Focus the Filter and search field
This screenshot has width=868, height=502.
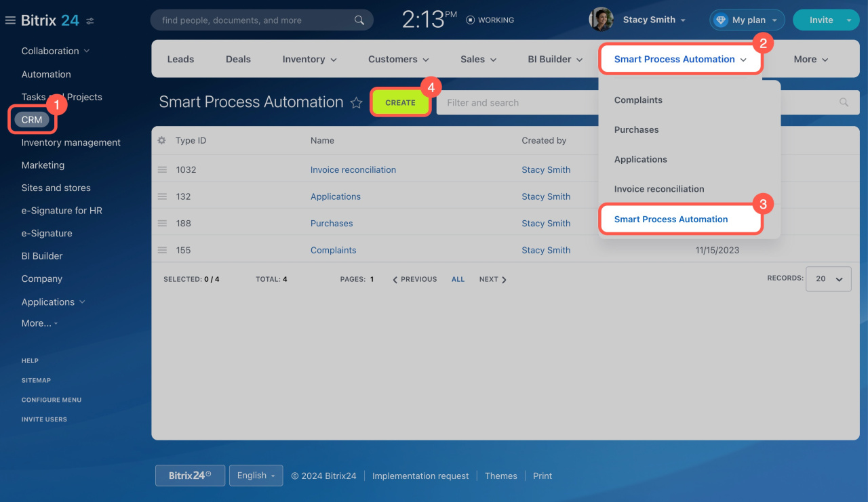tap(648, 102)
